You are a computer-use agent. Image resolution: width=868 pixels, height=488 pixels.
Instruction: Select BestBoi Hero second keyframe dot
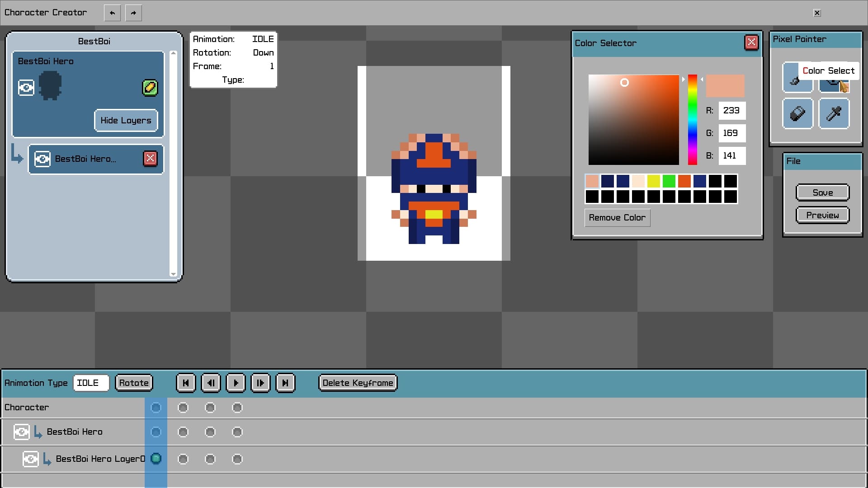(183, 432)
